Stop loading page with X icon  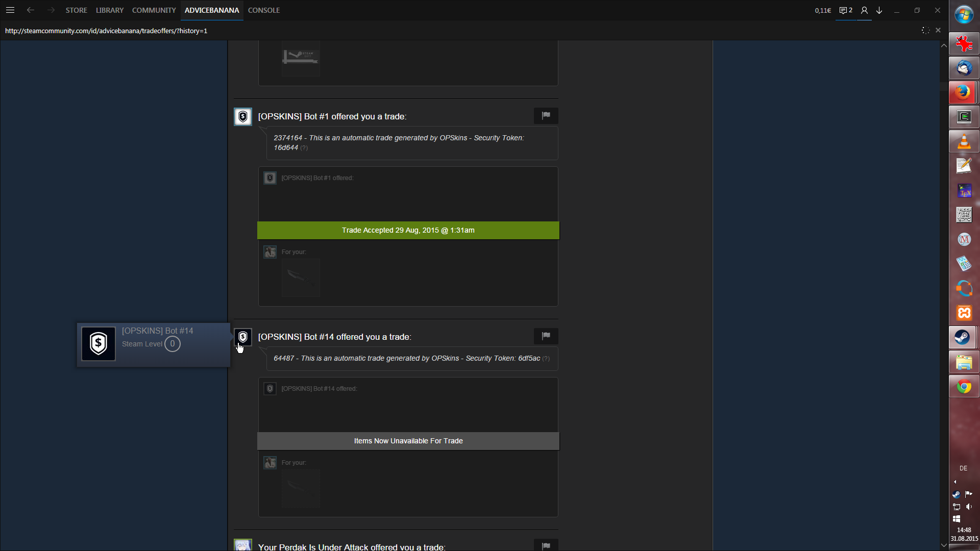938,31
